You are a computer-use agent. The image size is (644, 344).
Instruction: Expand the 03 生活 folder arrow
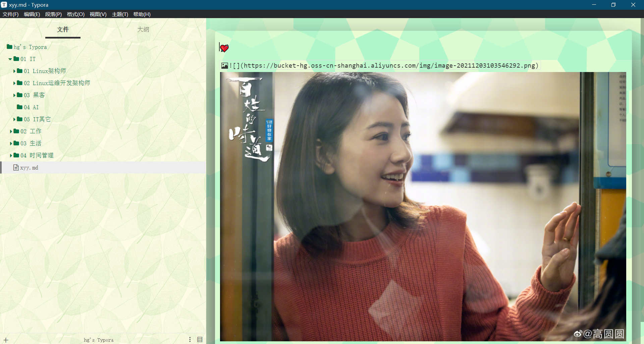11,144
